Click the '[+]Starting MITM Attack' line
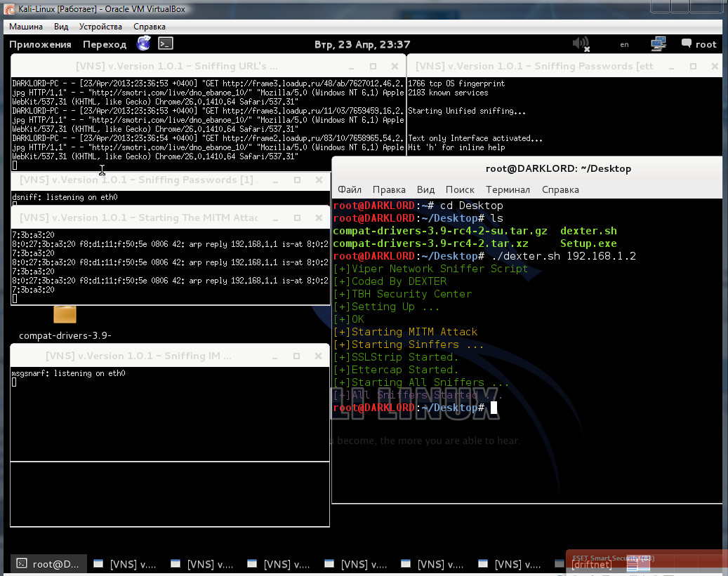The height and width of the screenshot is (576, 728). (405, 331)
